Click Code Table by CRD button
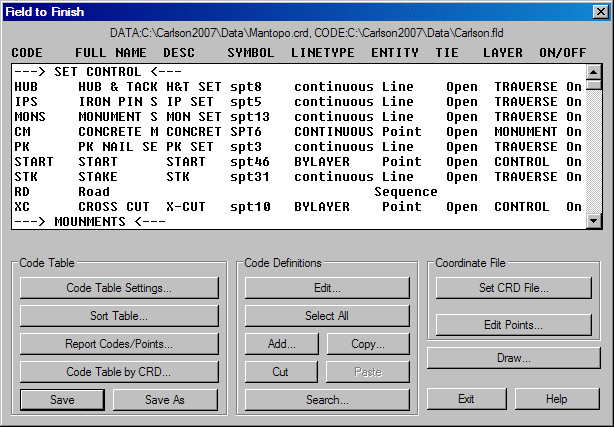This screenshot has height=427, width=614. pos(119,372)
